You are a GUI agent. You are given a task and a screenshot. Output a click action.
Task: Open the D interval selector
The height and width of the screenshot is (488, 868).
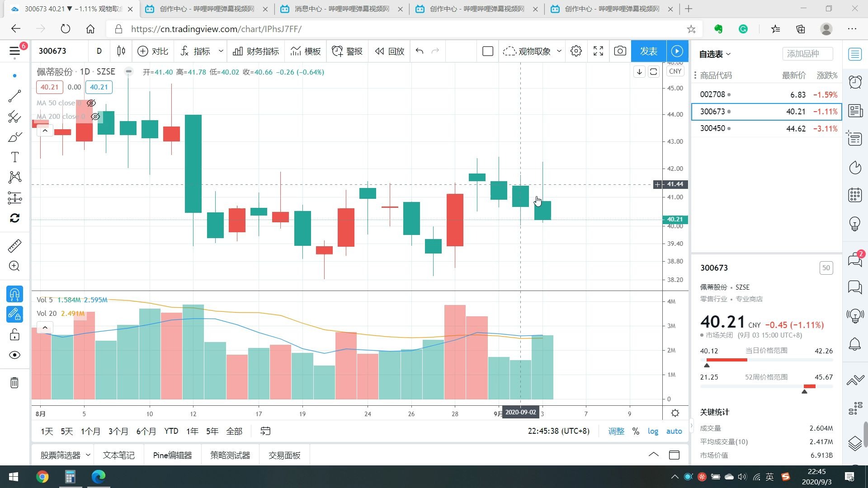[99, 51]
